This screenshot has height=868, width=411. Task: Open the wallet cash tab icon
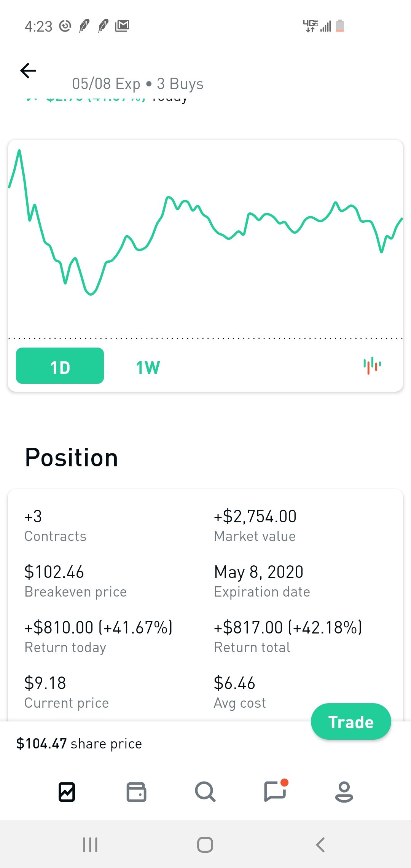(x=136, y=792)
